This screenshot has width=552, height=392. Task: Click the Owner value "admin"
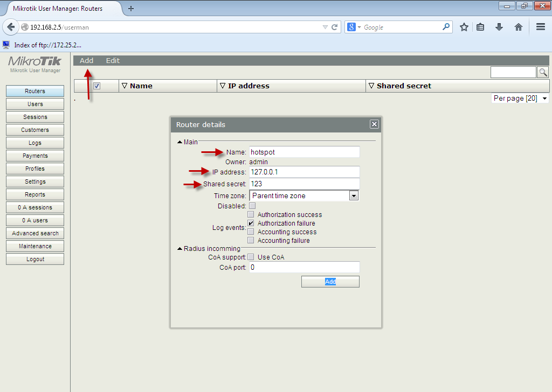(258, 162)
